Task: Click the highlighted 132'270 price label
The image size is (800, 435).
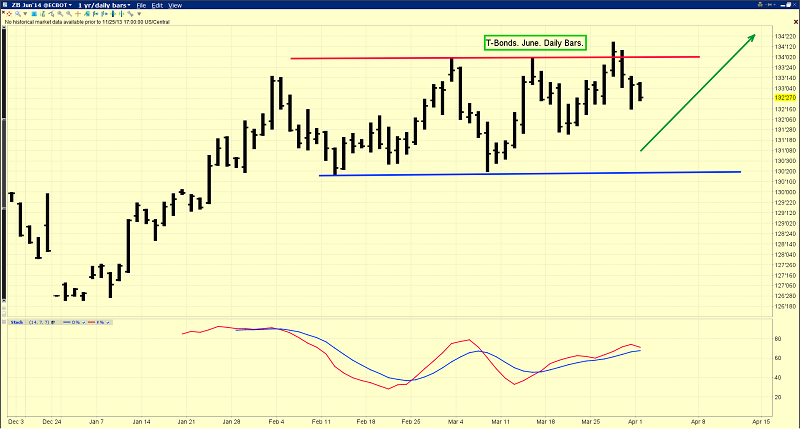Action: (x=785, y=97)
